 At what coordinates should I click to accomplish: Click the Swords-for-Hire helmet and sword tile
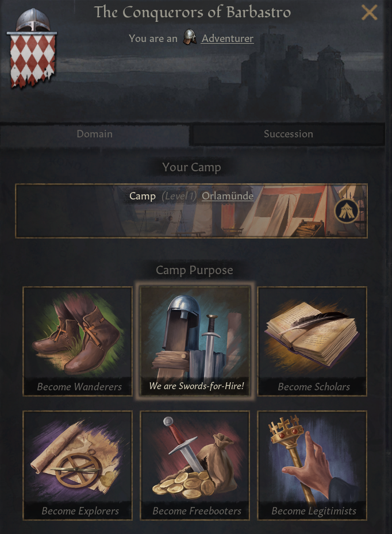coord(195,341)
